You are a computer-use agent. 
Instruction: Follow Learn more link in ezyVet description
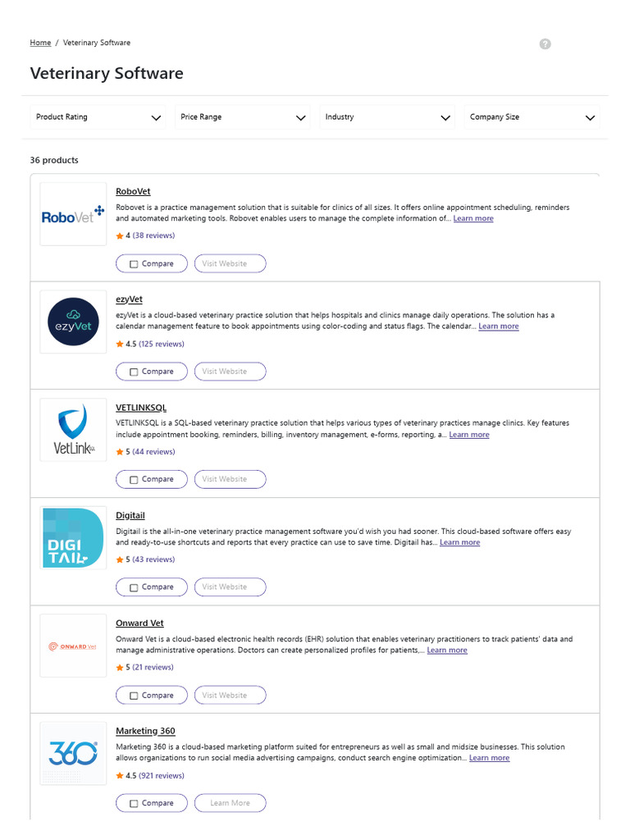(498, 326)
